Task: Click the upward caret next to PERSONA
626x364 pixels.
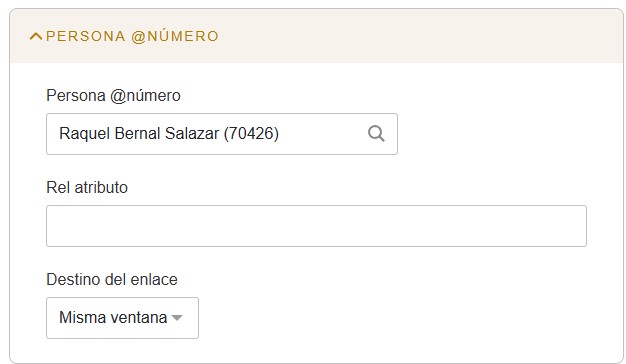Action: [x=36, y=37]
